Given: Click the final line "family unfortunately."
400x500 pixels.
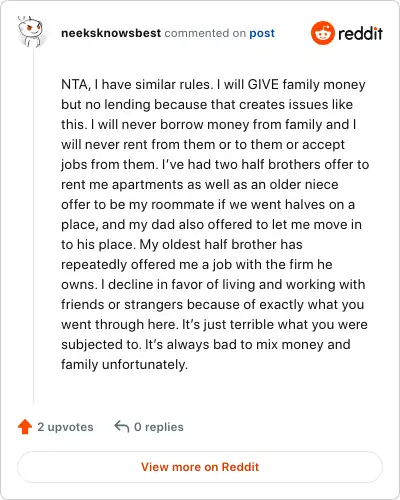Looking at the screenshot, I should [125, 364].
